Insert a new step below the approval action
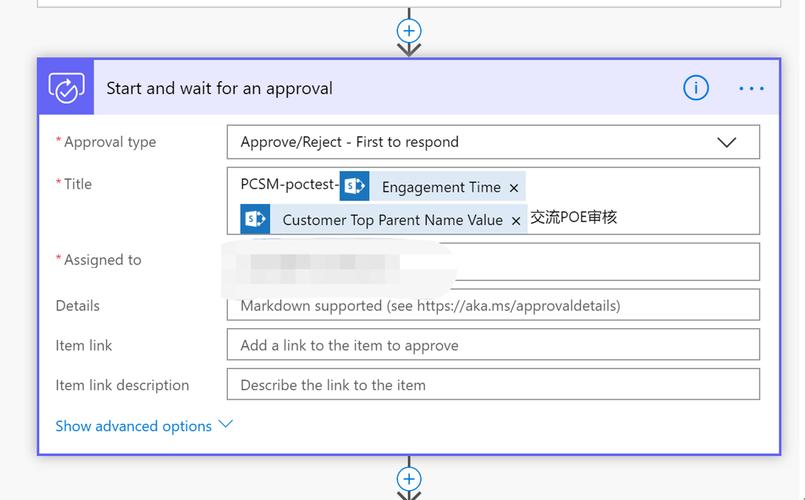The image size is (805, 500). pos(409,479)
